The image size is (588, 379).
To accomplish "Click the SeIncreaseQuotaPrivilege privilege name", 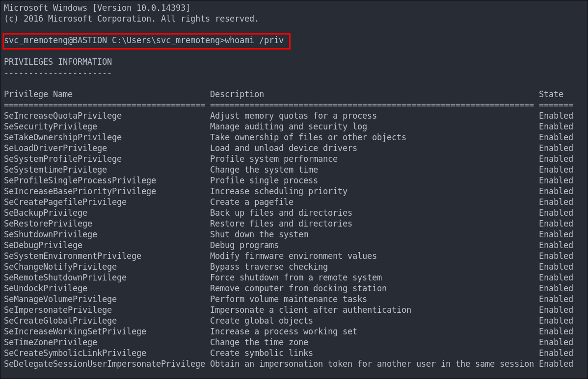I will click(63, 116).
